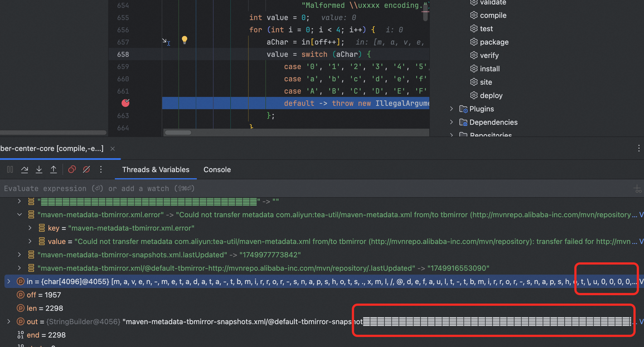Viewport: 644px width, 347px height.
Task: Click the Step Into download-arrow icon
Action: pyautogui.click(x=39, y=169)
